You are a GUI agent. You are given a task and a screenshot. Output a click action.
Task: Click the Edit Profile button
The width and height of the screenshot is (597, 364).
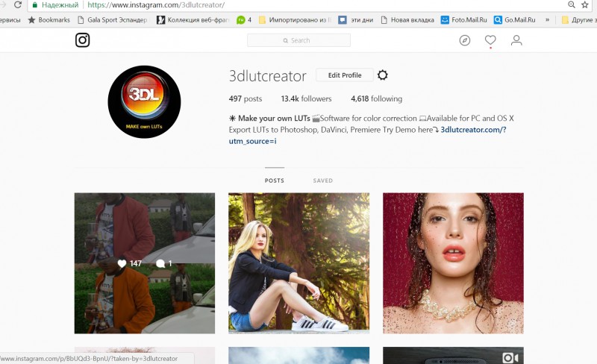pyautogui.click(x=345, y=75)
